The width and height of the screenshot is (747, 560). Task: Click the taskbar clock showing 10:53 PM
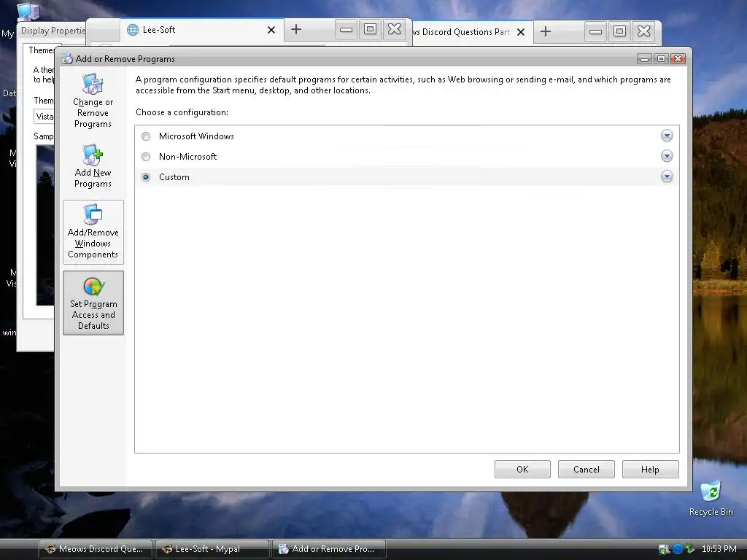pyautogui.click(x=719, y=549)
